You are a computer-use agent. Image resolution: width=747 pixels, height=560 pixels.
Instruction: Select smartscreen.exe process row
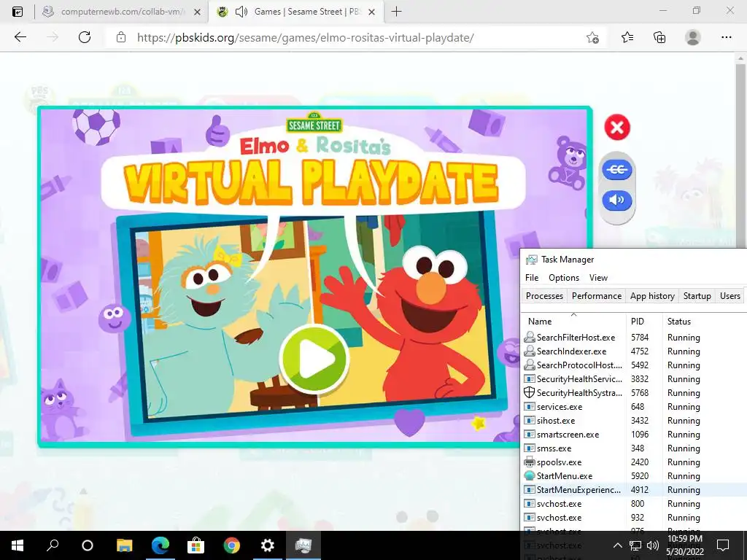634,434
